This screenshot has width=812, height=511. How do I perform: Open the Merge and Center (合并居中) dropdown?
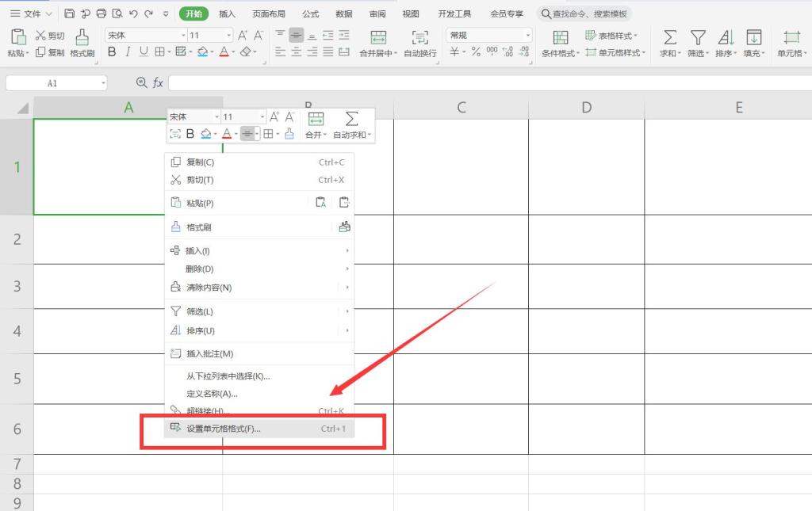click(x=395, y=53)
